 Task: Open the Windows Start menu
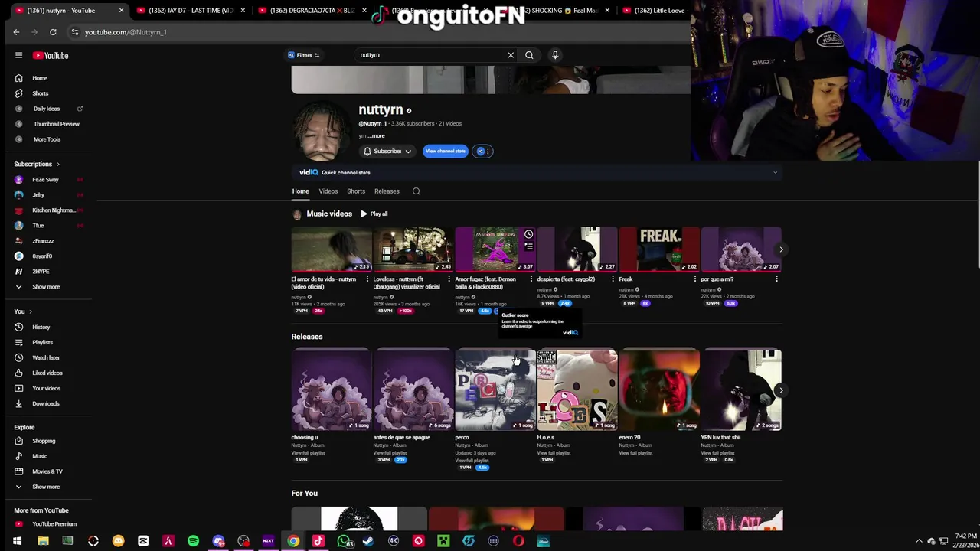pos(17,541)
